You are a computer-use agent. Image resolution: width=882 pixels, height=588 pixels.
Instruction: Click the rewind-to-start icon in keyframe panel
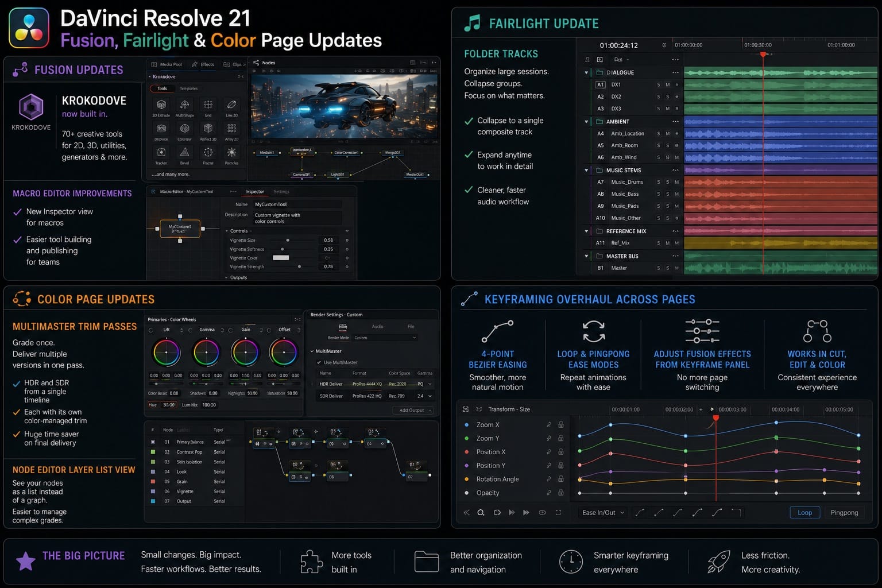click(x=466, y=512)
